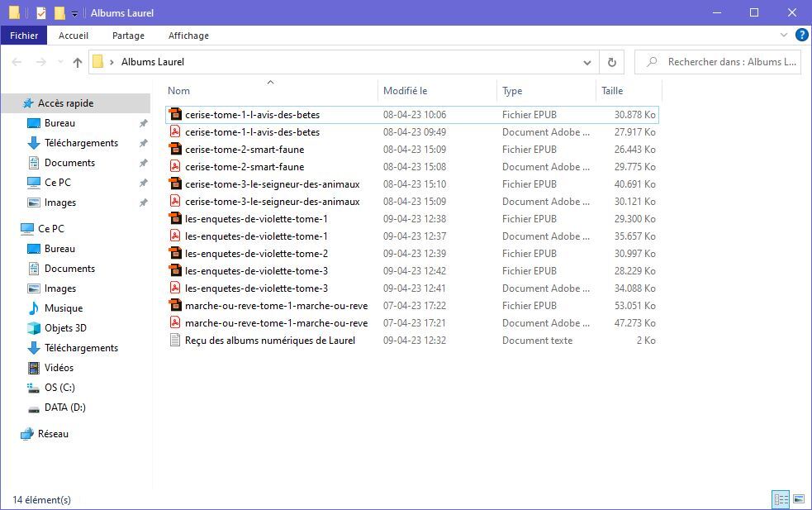The image size is (812, 510).
Task: Click PDF icon of les-enquetes-de-violette-tome-3
Action: pyautogui.click(x=176, y=288)
